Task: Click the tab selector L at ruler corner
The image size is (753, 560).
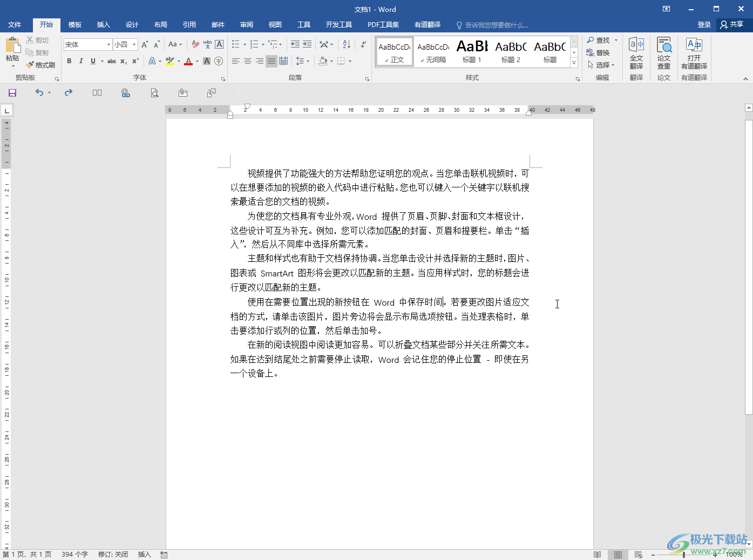Action: (x=7, y=111)
